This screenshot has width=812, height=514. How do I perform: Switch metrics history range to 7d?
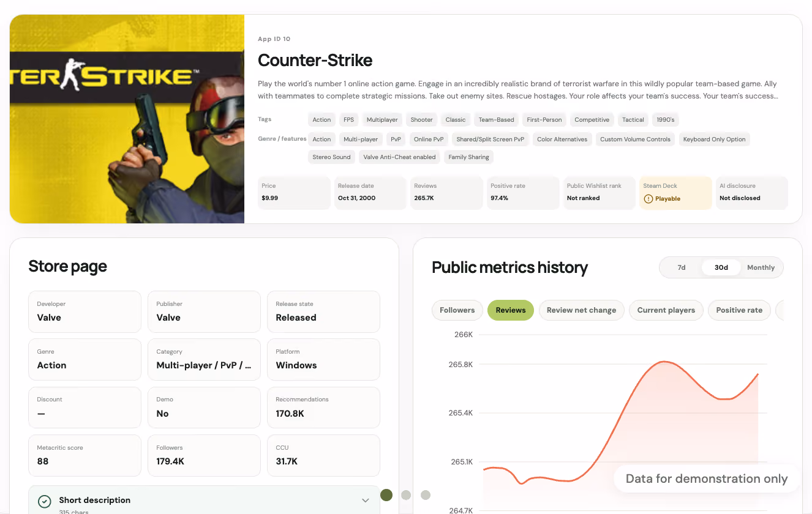pyautogui.click(x=682, y=267)
